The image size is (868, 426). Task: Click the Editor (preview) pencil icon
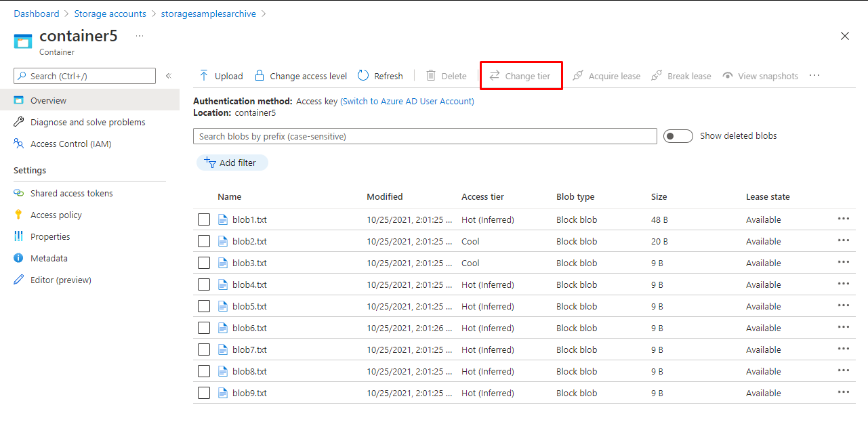(19, 280)
